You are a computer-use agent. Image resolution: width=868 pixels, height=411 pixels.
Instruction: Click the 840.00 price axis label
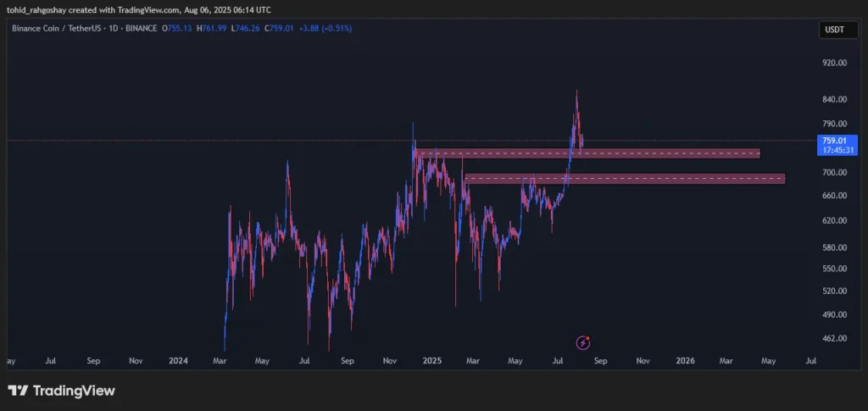tap(834, 99)
